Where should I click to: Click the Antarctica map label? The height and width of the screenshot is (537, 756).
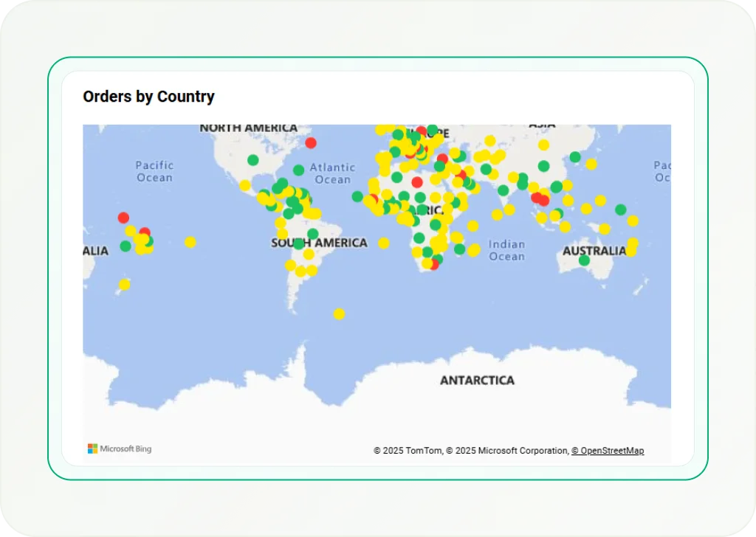click(477, 381)
